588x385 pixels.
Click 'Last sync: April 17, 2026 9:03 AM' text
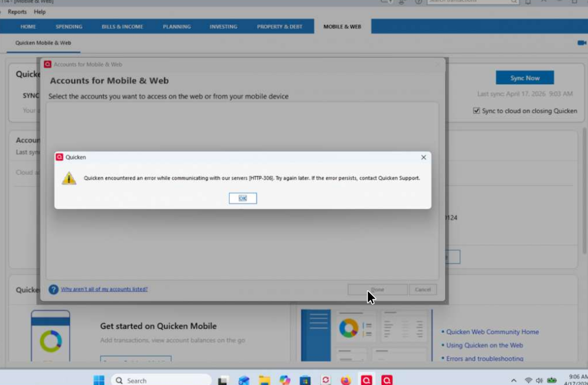(x=525, y=94)
